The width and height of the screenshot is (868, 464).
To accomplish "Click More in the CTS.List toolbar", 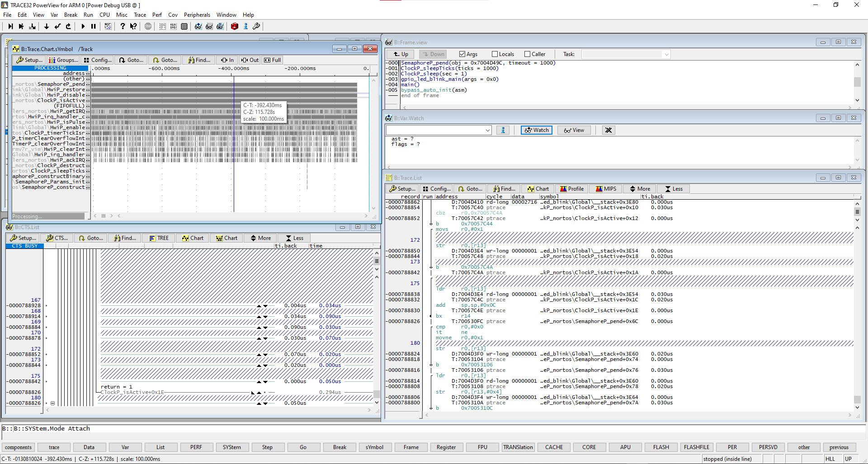I will [261, 238].
